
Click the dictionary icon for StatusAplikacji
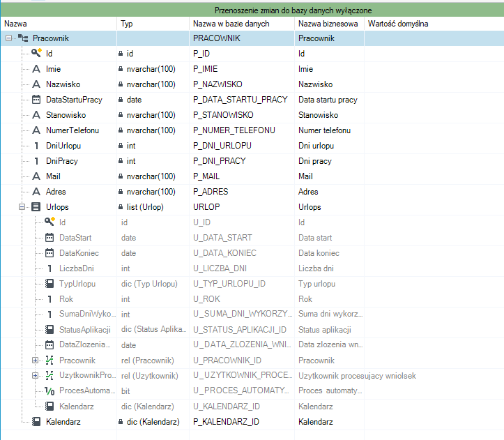pos(49,329)
